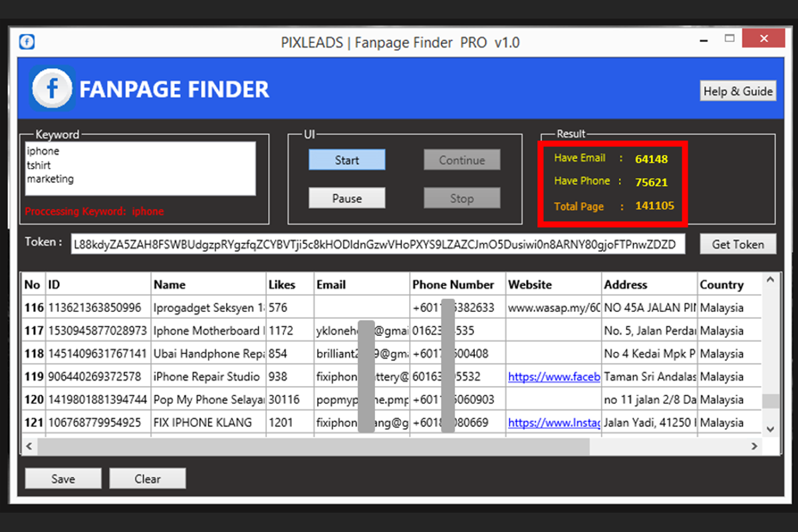
Task: Click the table's vertical scrollbar down arrow
Action: tap(770, 430)
